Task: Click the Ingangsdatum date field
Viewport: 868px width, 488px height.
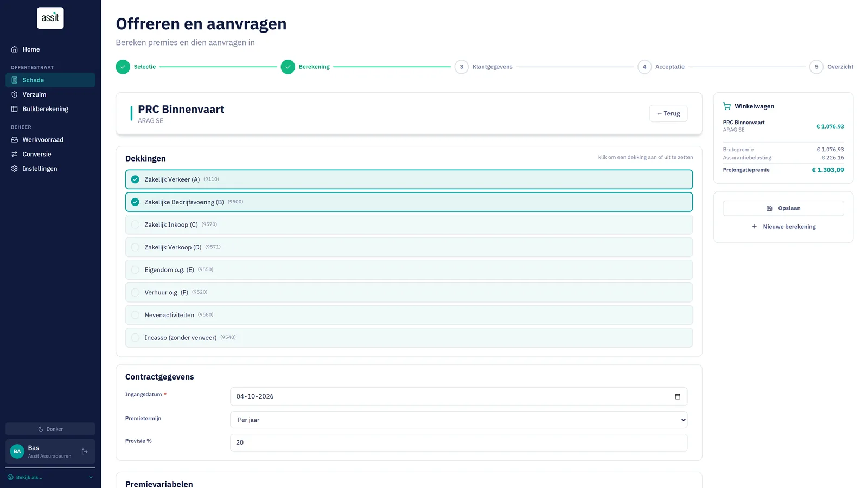Action: pyautogui.click(x=459, y=396)
